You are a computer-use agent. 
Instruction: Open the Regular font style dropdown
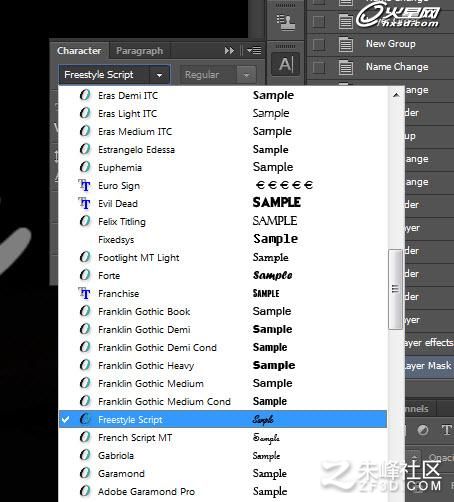pos(218,75)
